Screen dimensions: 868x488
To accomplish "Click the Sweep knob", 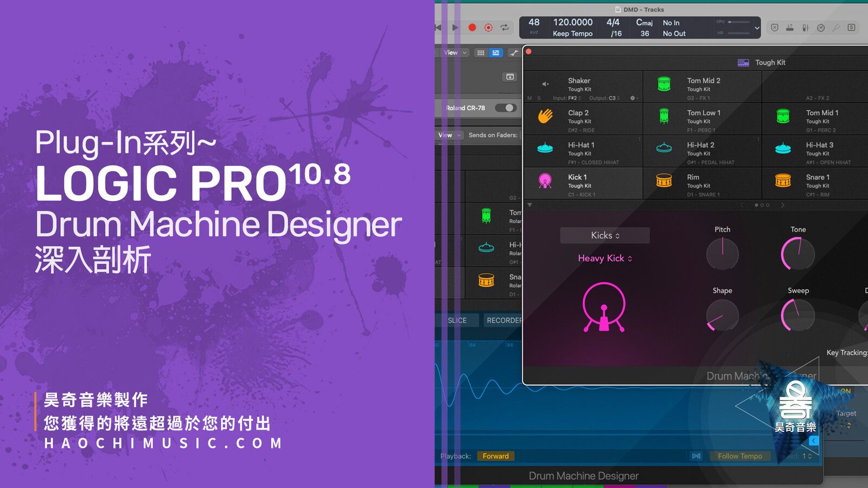I will [797, 314].
